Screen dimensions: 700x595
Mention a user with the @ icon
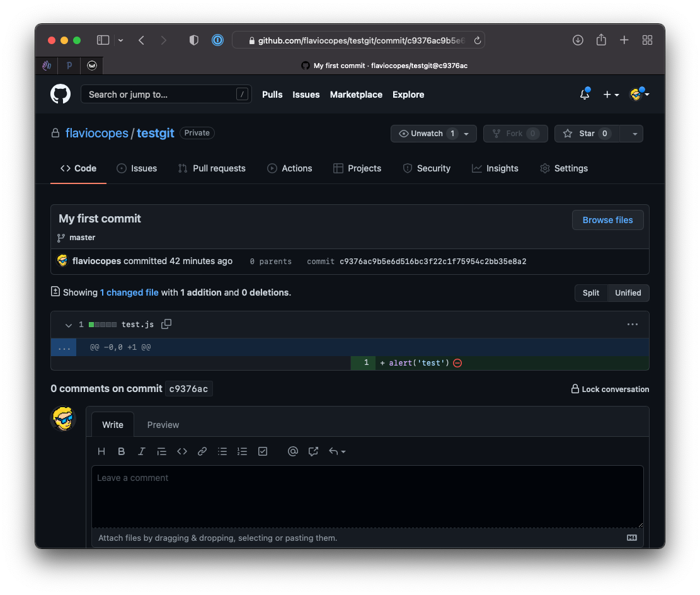tap(292, 451)
